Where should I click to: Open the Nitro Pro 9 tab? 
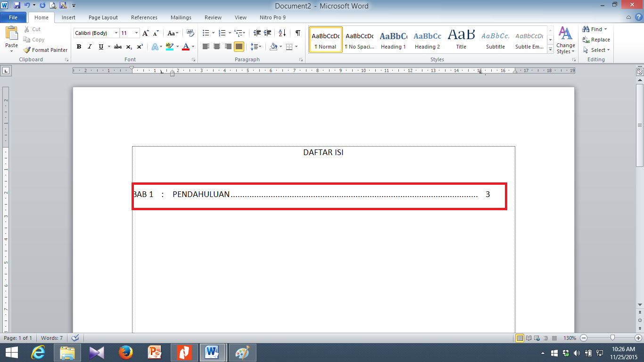pyautogui.click(x=272, y=17)
